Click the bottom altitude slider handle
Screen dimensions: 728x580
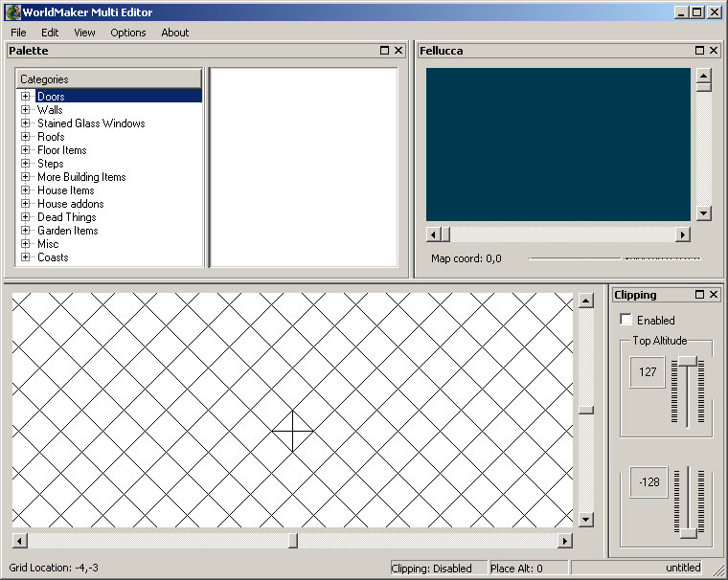click(688, 531)
